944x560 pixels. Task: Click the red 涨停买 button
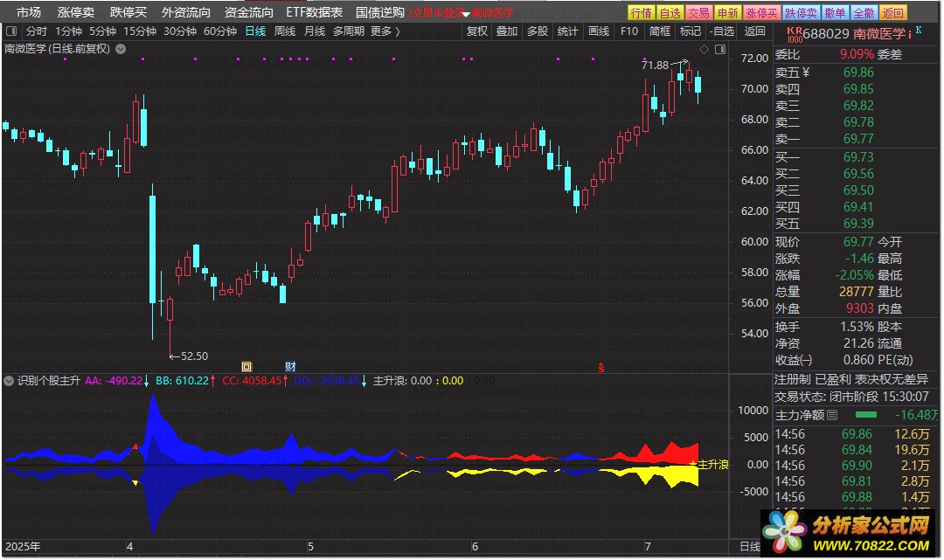762,12
